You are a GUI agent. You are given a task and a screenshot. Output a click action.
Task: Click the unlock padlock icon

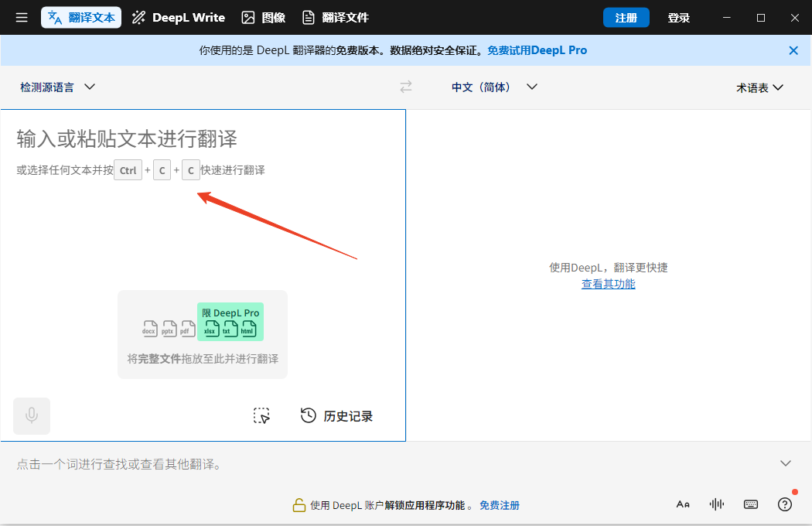click(299, 505)
